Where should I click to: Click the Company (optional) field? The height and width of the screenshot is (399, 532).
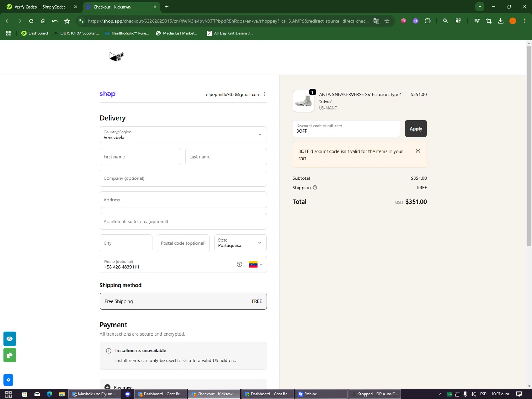(183, 178)
